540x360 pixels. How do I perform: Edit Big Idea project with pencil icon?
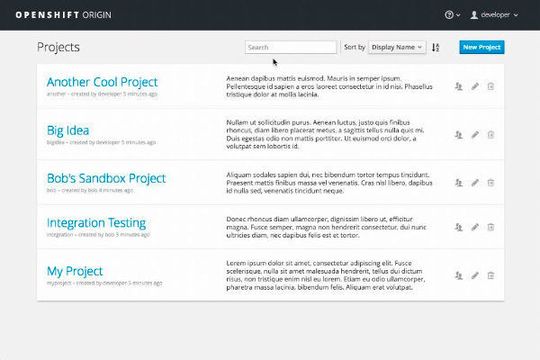[475, 134]
